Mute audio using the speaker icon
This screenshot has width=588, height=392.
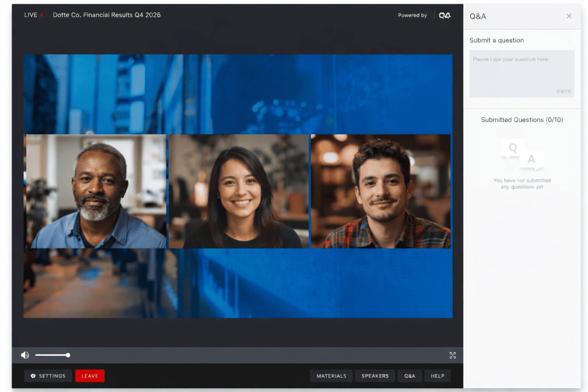[x=26, y=355]
